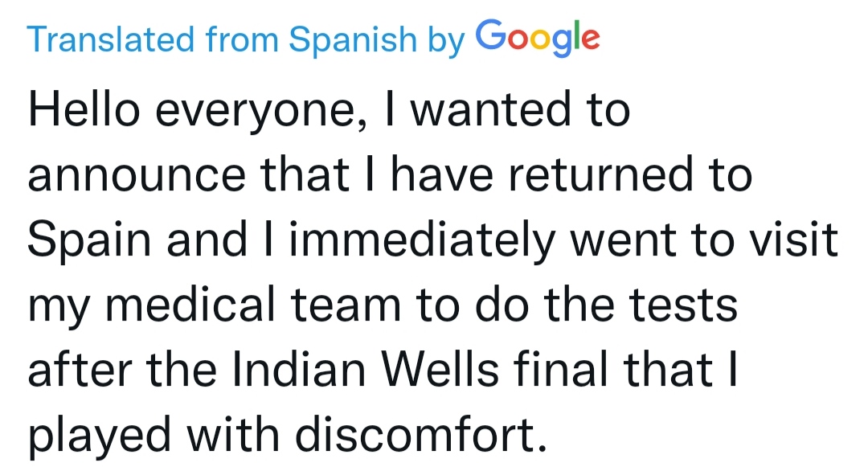
Task: Open the 'Translated from Spanish by' link
Action: point(247,40)
